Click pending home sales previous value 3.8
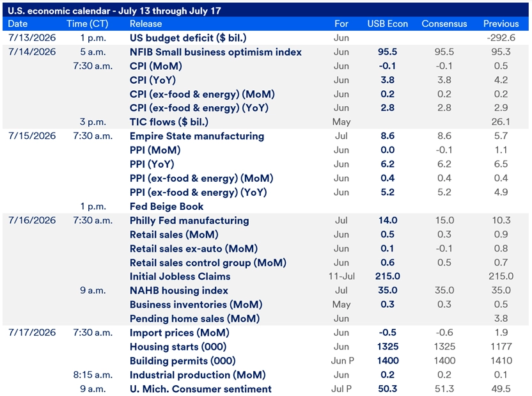532x396 pixels. 501,319
